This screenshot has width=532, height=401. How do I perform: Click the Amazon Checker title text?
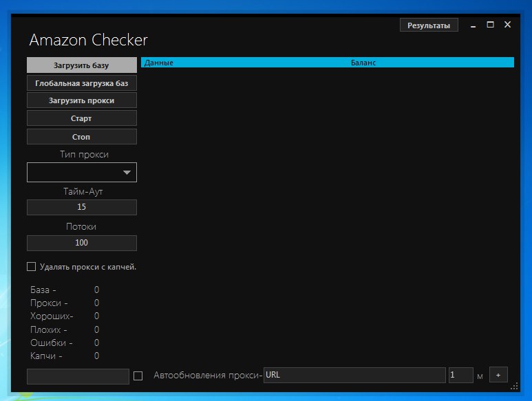point(89,40)
